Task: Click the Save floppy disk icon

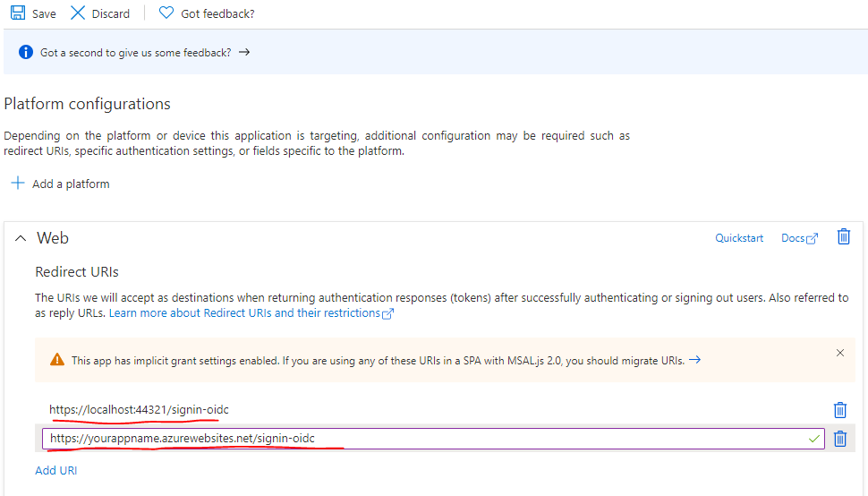Action: 18,13
